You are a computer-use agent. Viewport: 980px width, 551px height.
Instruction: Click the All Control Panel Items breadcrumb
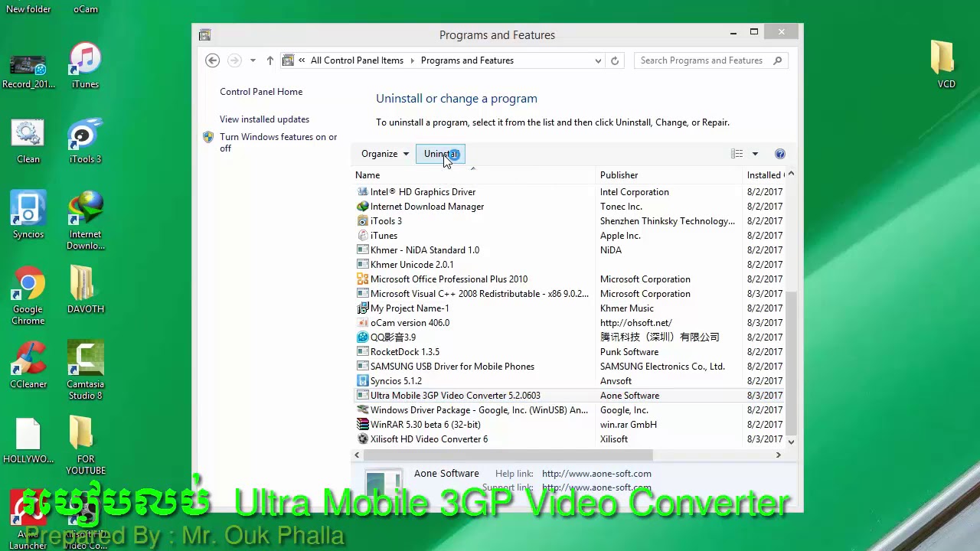click(357, 60)
